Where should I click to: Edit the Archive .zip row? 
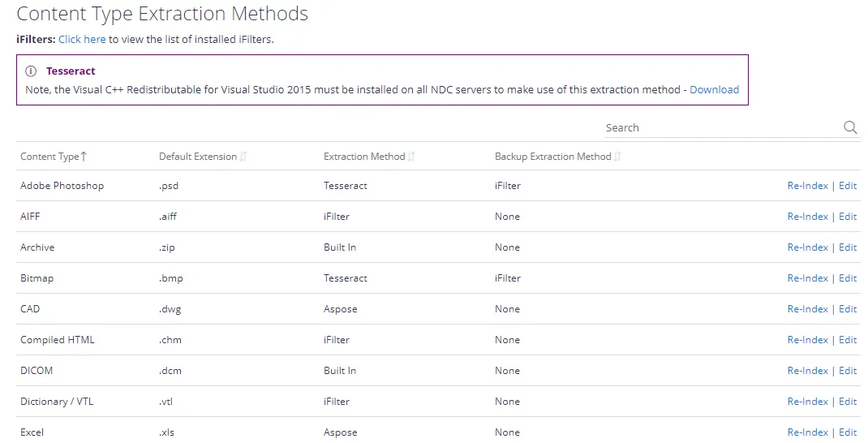tap(848, 247)
